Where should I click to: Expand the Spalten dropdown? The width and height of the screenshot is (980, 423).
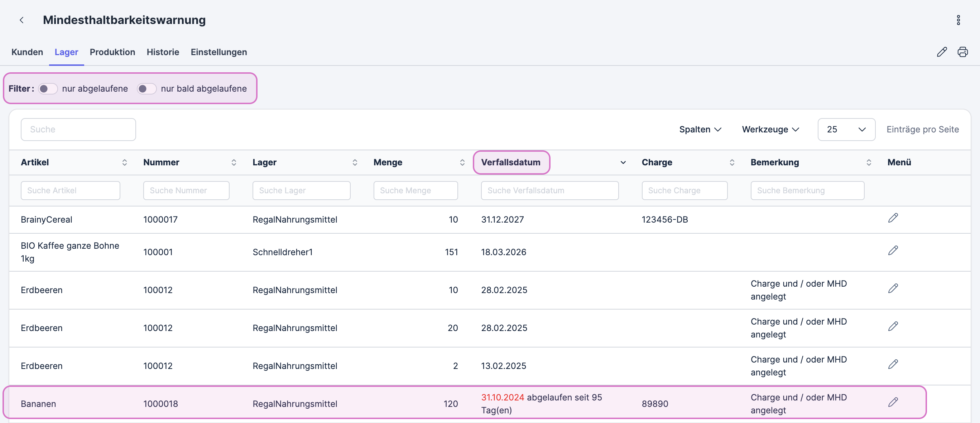700,130
